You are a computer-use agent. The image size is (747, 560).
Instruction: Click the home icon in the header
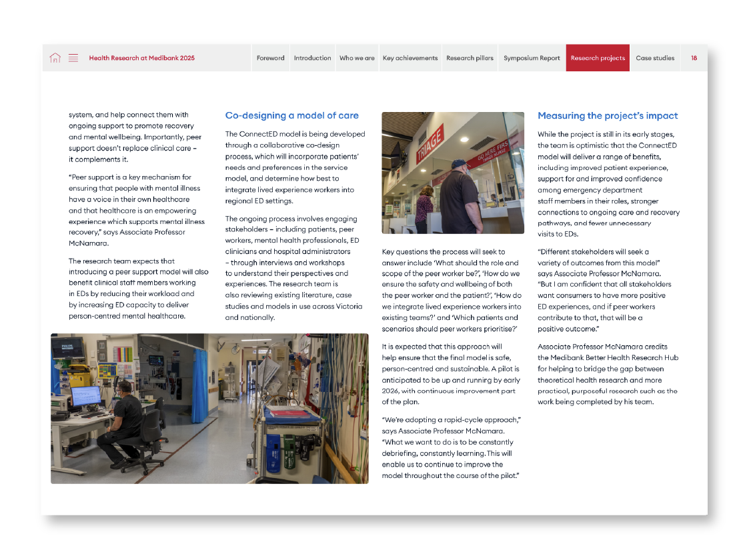(55, 58)
